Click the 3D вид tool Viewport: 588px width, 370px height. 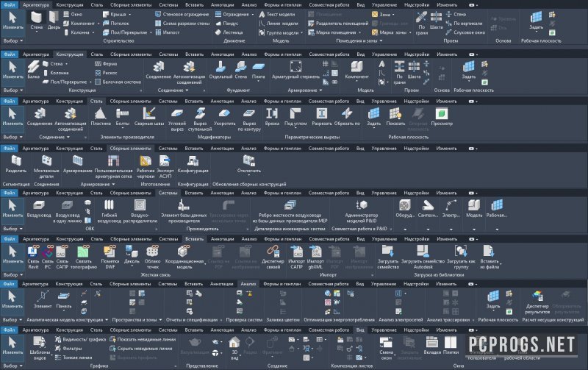[x=234, y=348]
